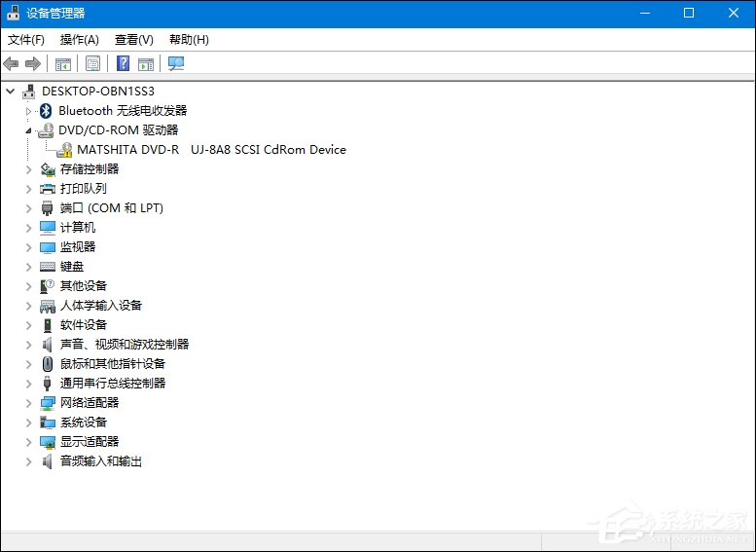
Task: Click the 其他设备 unknown device icon
Action: point(48,286)
